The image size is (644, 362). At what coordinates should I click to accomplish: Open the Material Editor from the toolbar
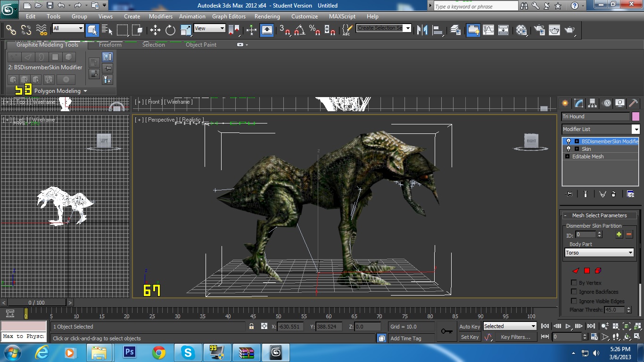521,30
